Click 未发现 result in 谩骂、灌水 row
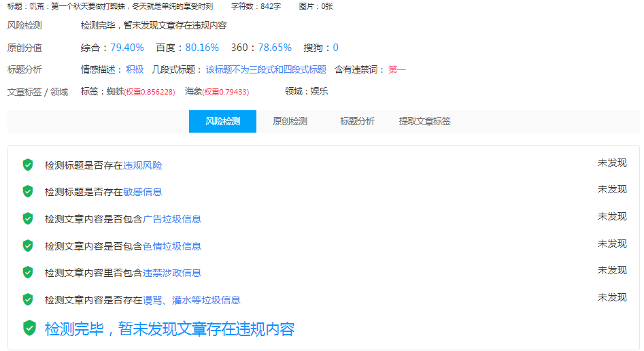644x351 pixels. [612, 297]
